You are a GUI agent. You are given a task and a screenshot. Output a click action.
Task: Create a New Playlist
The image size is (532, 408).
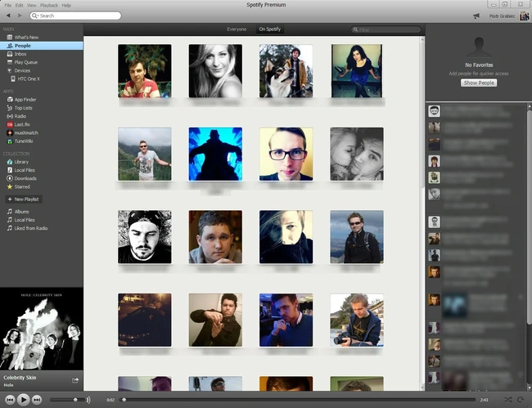coord(24,200)
